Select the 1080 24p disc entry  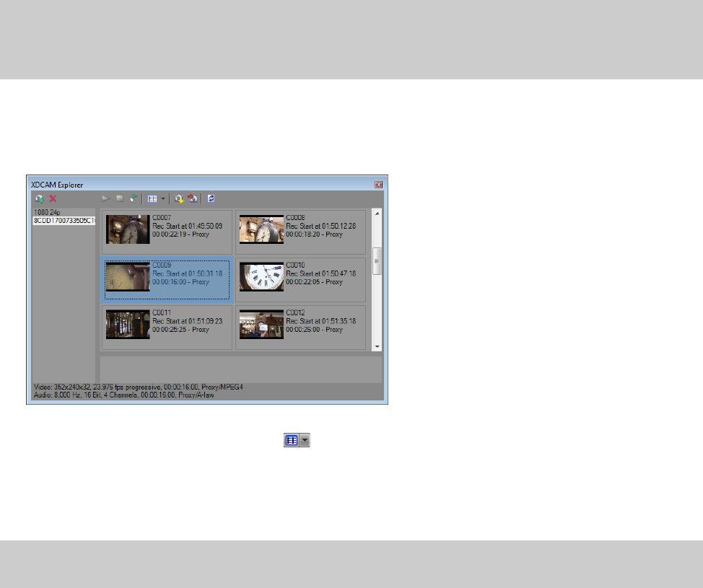click(x=47, y=212)
